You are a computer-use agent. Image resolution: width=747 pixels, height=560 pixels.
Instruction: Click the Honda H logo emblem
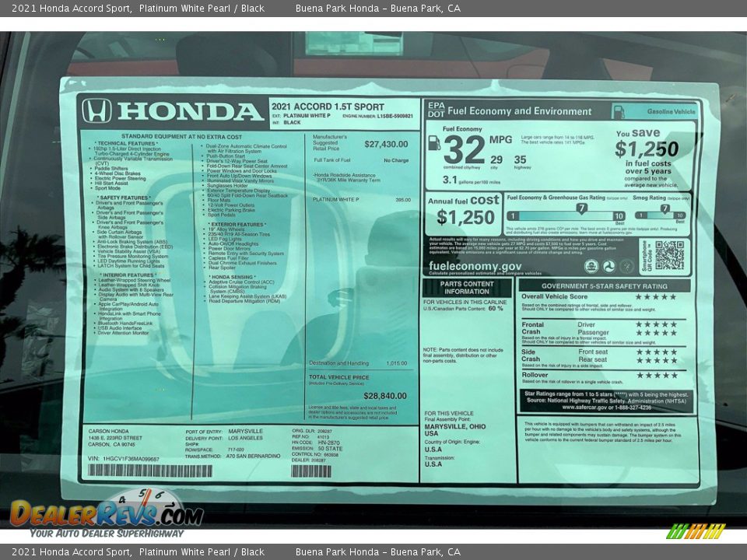[96, 110]
